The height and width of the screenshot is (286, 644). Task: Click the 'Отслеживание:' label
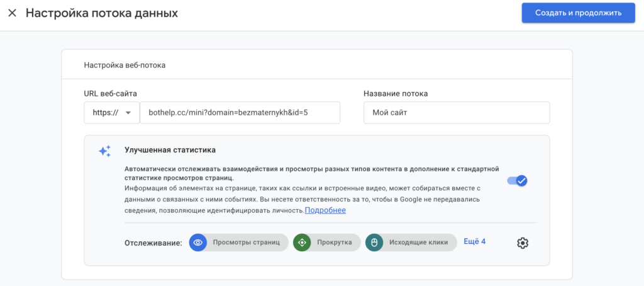(153, 243)
